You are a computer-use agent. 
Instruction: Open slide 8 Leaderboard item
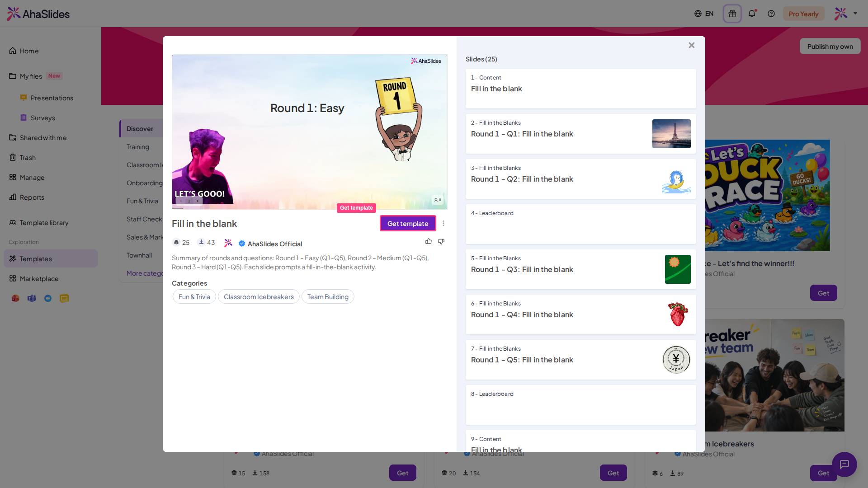coord(581,405)
